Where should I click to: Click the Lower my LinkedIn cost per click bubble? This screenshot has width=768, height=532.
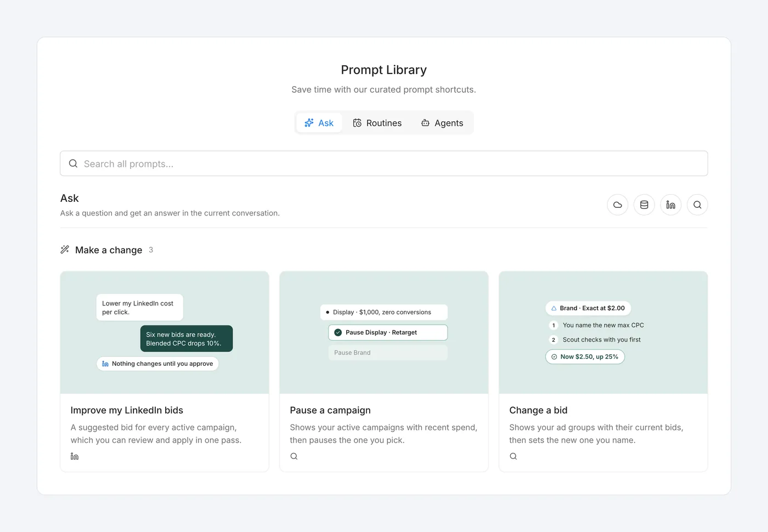coord(140,308)
